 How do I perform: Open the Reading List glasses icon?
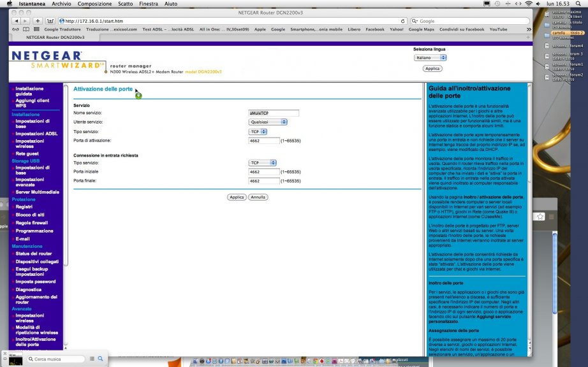15,29
